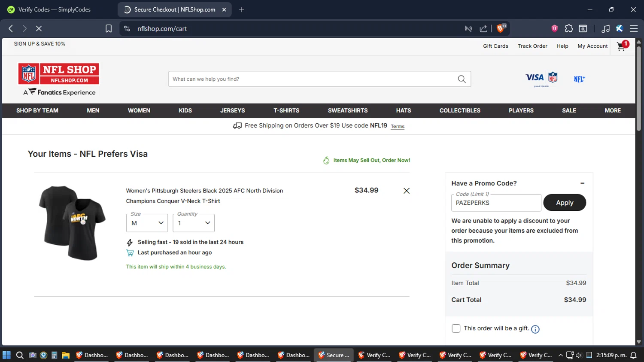The width and height of the screenshot is (644, 362).
Task: Switch to the first Dashbo... taskbar window
Action: [x=91, y=355]
